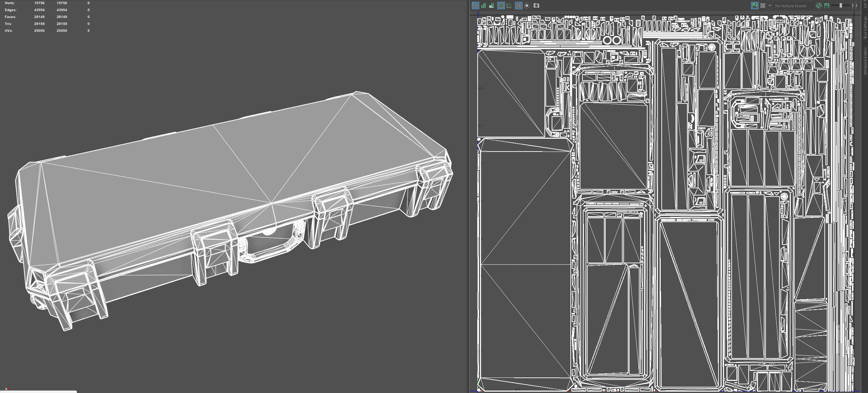
Task: Toggle the display image button
Action: (x=754, y=6)
